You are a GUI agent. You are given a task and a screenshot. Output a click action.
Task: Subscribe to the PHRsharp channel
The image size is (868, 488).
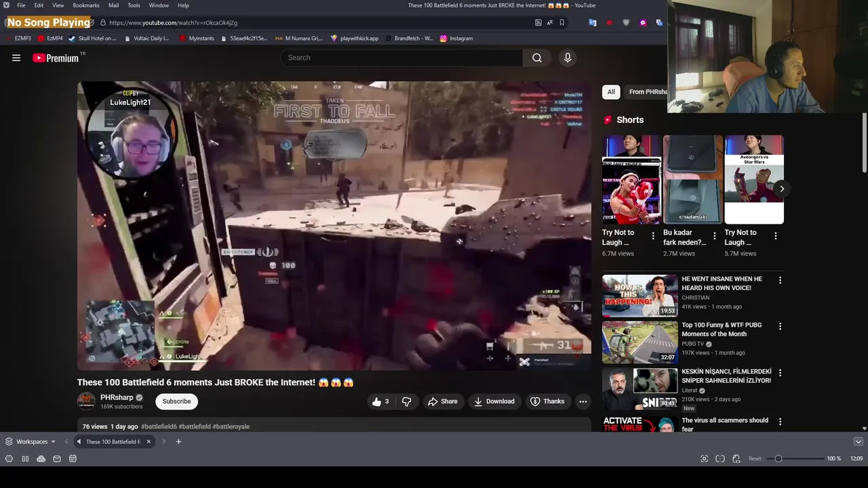pyautogui.click(x=176, y=401)
